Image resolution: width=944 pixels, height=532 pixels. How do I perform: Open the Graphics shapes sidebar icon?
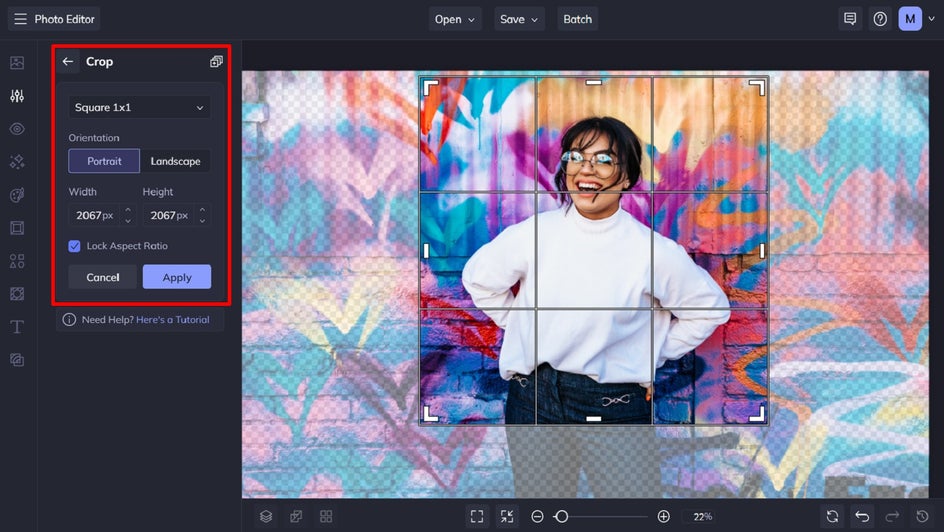17,261
